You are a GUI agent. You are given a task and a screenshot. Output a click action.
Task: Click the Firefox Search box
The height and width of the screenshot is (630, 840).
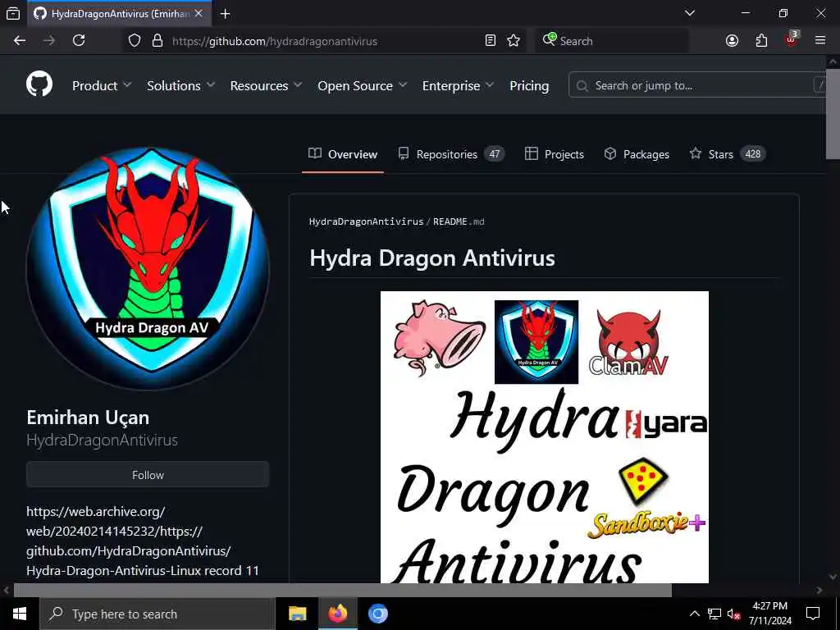pos(612,41)
